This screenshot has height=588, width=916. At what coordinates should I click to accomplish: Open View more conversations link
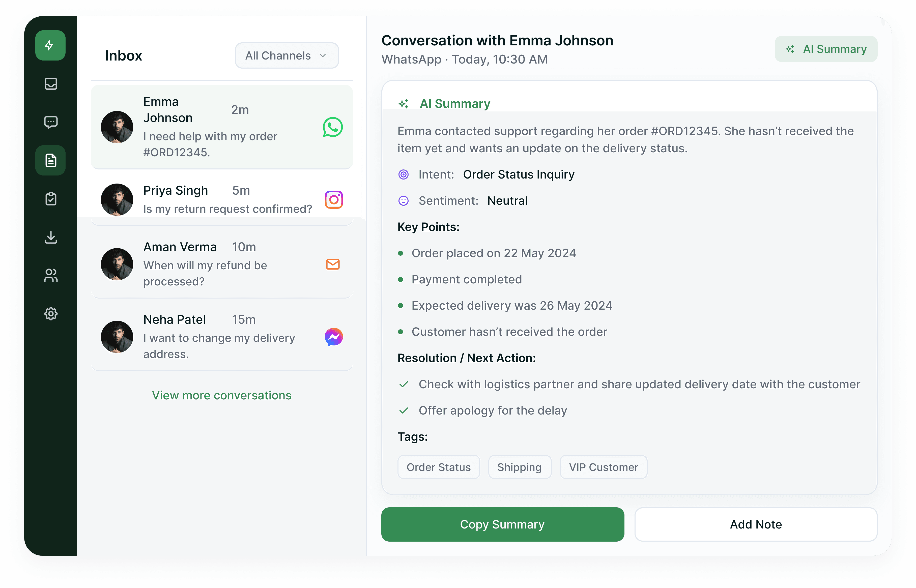[x=221, y=395]
